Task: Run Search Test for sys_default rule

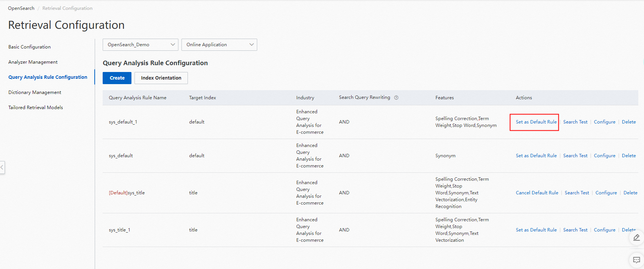Action: click(575, 156)
